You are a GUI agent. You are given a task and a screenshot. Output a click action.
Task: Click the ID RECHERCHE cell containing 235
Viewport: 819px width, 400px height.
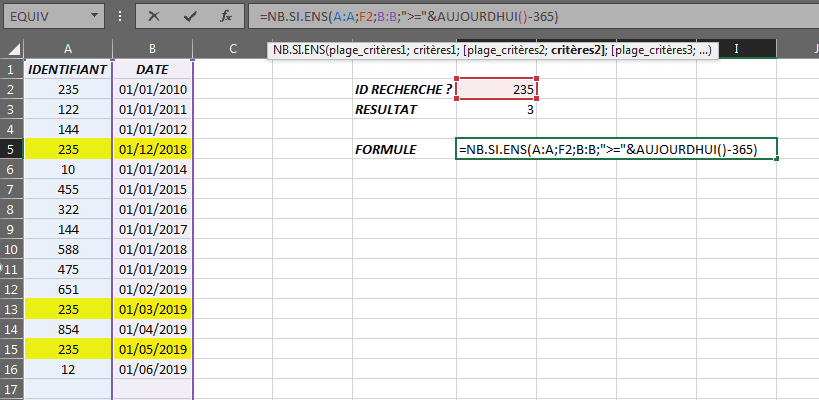click(x=497, y=89)
